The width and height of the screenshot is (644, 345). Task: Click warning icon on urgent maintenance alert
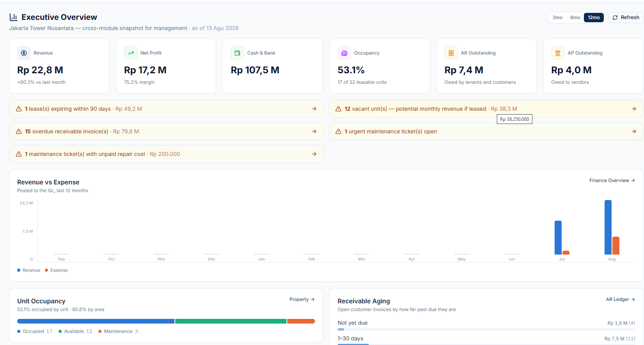(x=338, y=131)
